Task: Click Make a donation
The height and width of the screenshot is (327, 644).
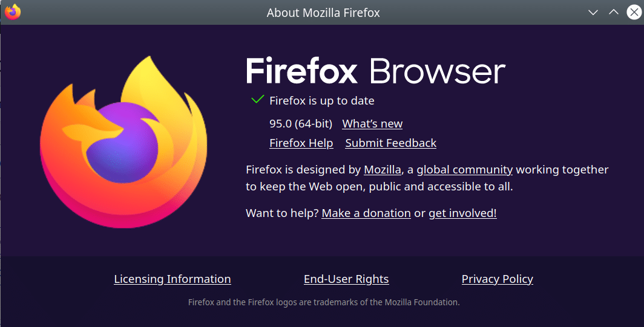Action: (x=366, y=213)
